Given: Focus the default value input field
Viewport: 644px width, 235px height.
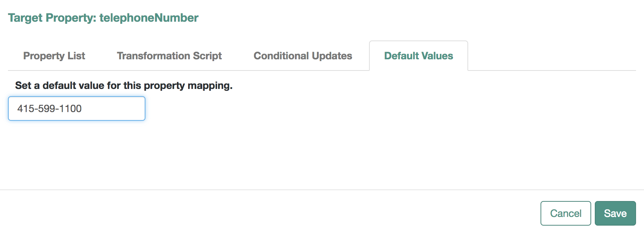Looking at the screenshot, I should [77, 108].
